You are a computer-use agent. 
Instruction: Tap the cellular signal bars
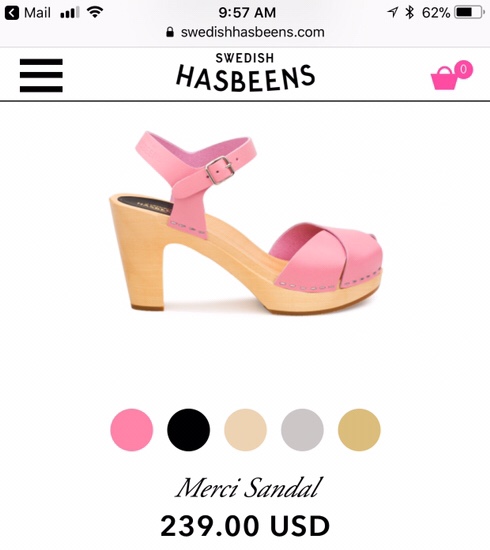[x=69, y=13]
